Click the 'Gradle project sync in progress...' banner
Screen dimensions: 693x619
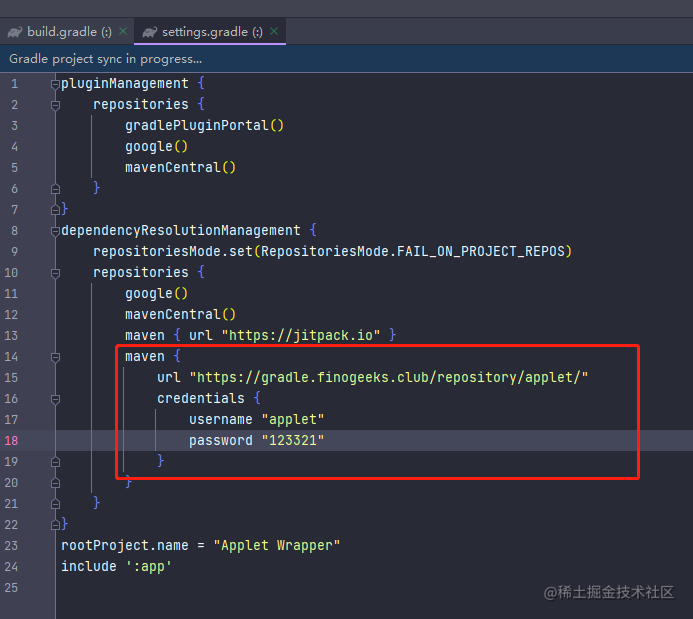346,59
